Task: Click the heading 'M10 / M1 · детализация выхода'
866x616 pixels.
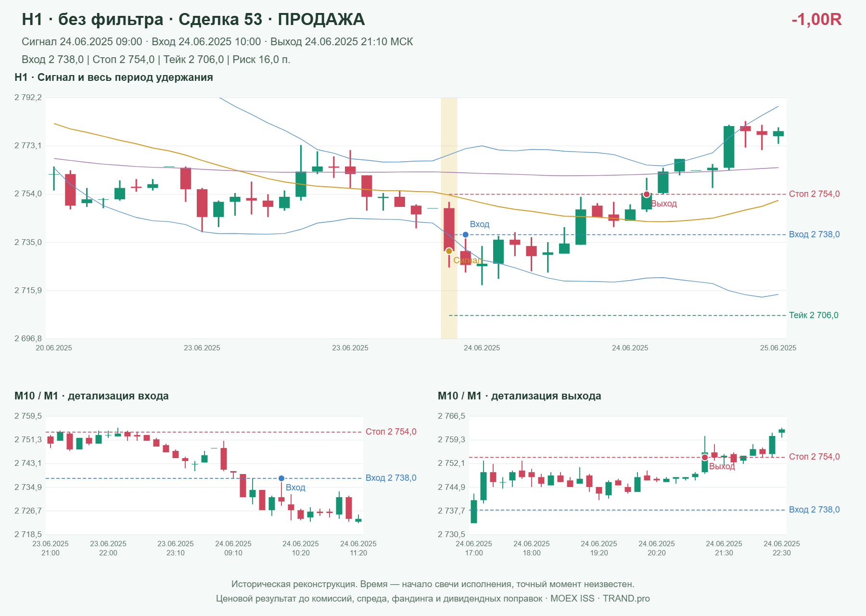Action: pos(520,396)
